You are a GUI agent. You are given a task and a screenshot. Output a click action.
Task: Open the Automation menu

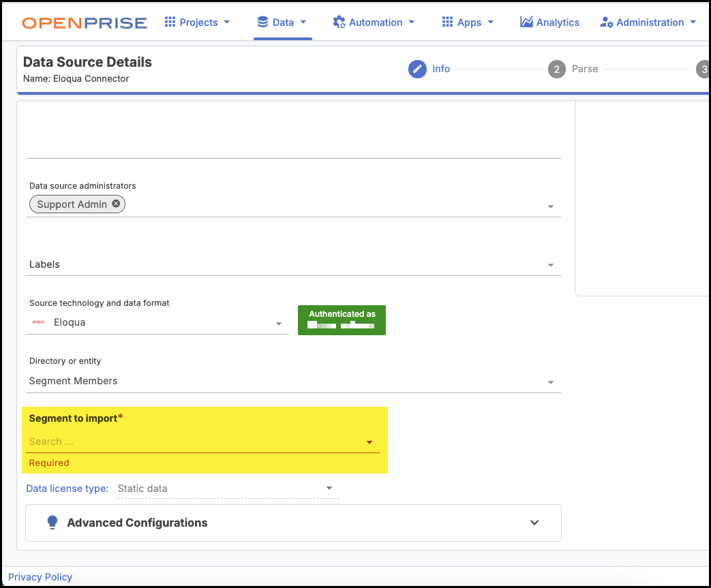click(x=374, y=22)
